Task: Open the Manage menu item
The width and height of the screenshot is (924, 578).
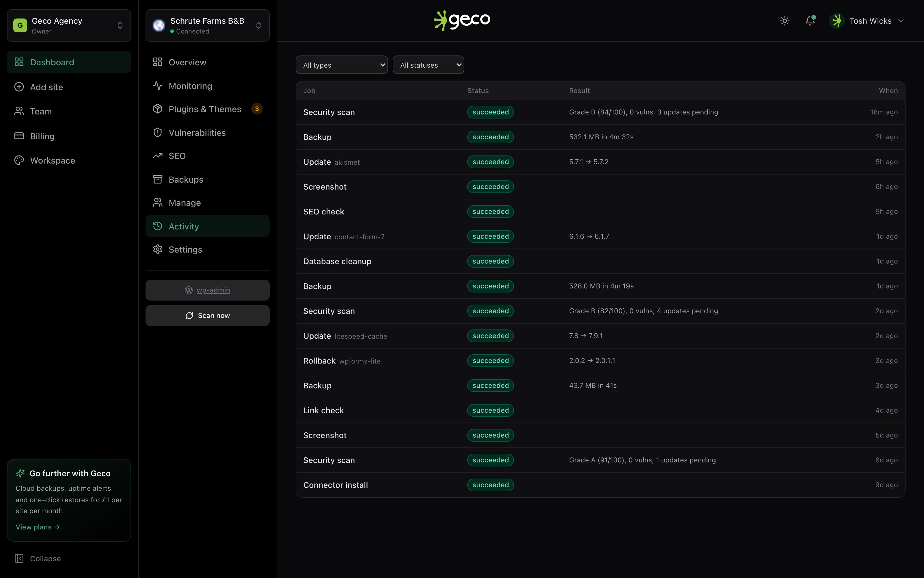Action: click(x=207, y=203)
